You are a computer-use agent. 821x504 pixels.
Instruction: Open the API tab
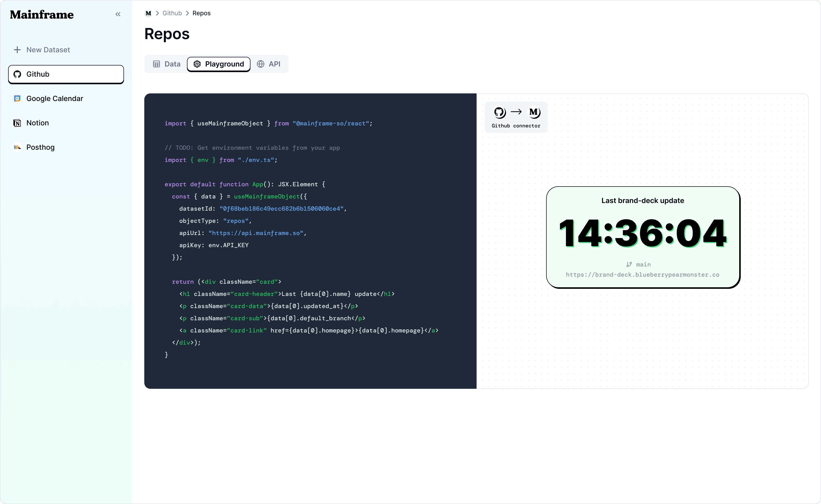(x=269, y=64)
